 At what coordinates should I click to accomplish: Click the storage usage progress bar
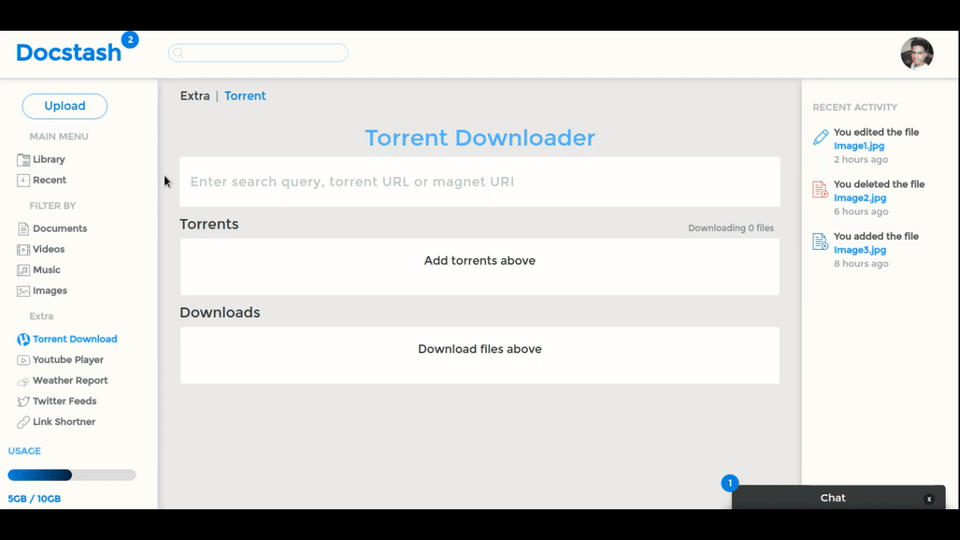click(72, 475)
